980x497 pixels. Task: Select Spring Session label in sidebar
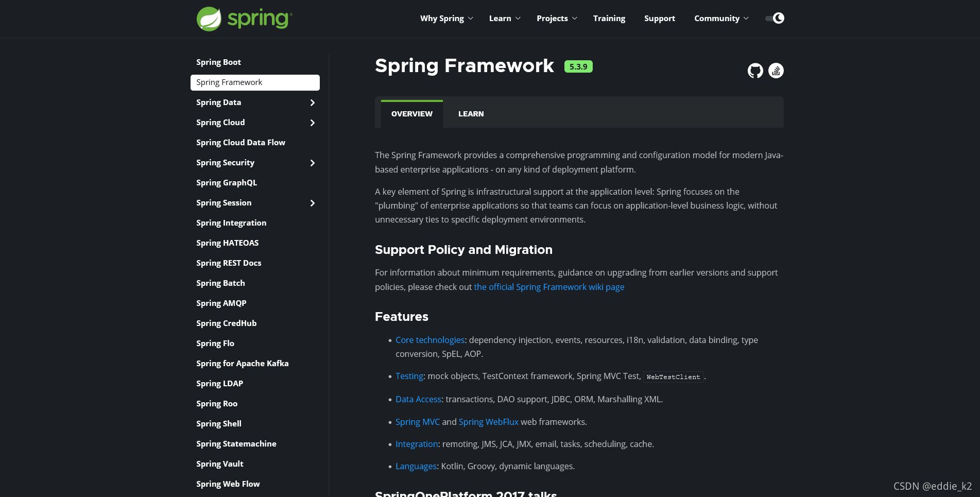(x=223, y=203)
